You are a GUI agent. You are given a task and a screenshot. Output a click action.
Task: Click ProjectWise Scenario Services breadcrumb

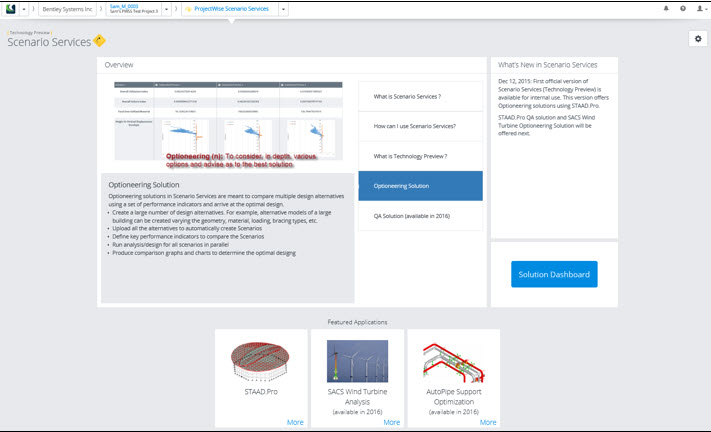231,9
